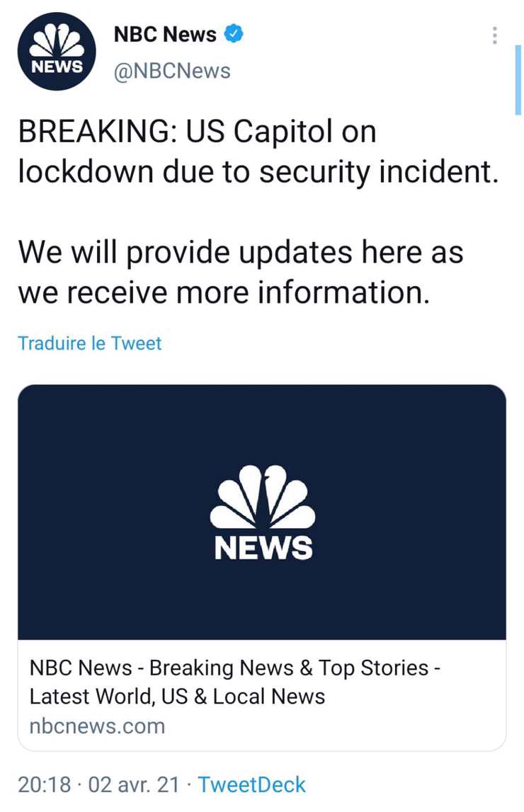Screen dimensions: 524x812
Task: Open the @NBCNews handle
Action: [172, 71]
